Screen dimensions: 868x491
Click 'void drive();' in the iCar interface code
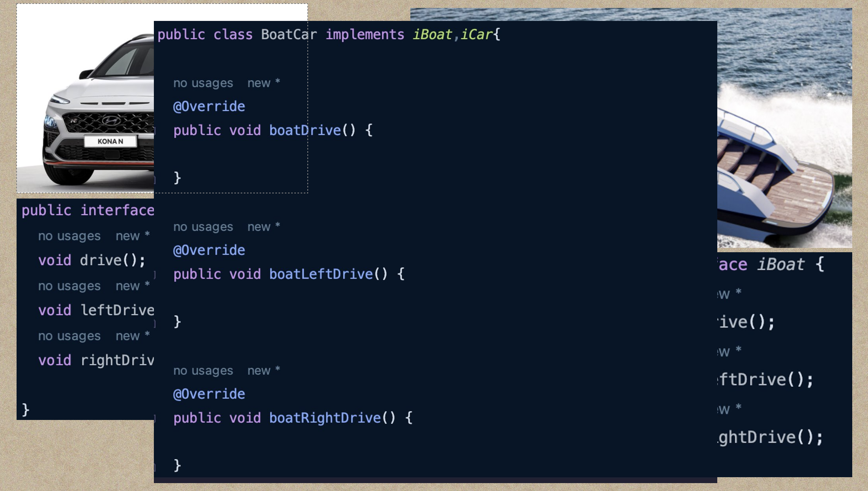pyautogui.click(x=92, y=260)
